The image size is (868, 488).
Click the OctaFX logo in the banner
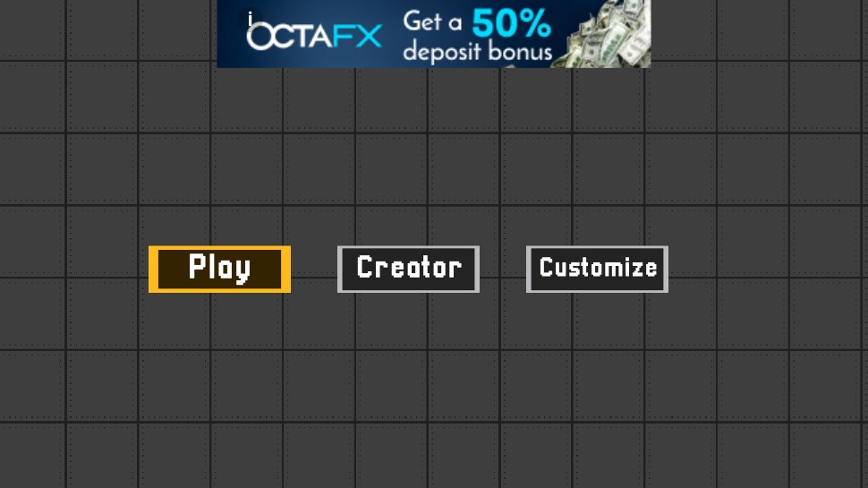(314, 37)
